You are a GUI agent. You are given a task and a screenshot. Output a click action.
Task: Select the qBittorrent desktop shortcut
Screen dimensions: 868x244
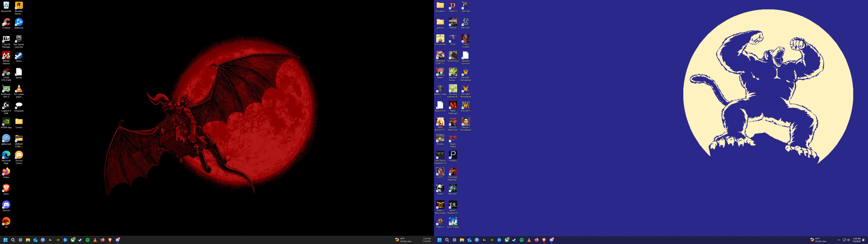coord(6,139)
